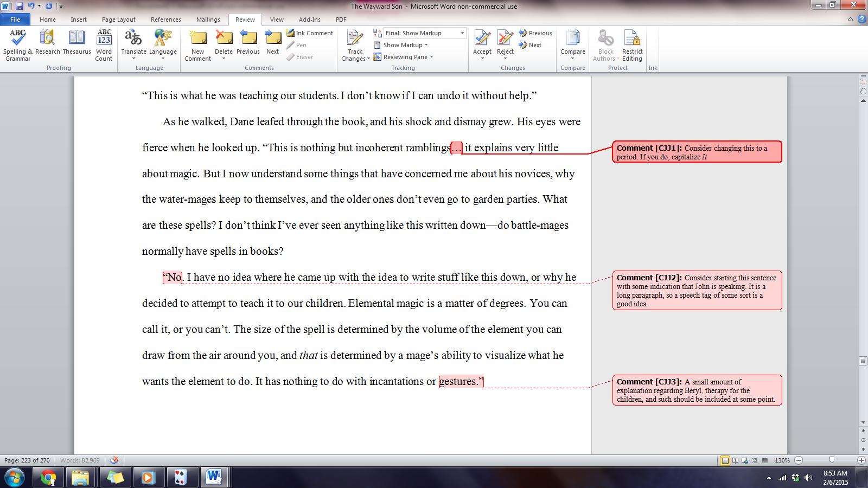The width and height of the screenshot is (868, 488).
Task: Click the zoom slider handle
Action: click(832, 460)
